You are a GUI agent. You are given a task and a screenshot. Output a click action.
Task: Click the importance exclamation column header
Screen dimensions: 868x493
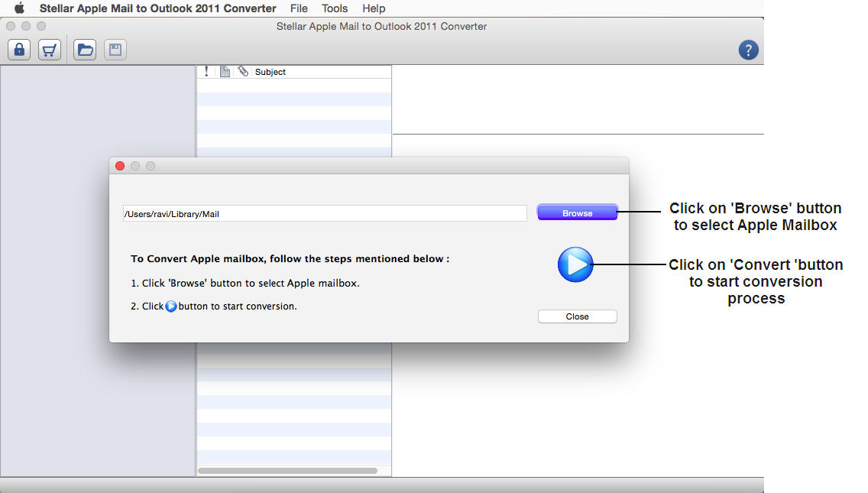[206, 71]
